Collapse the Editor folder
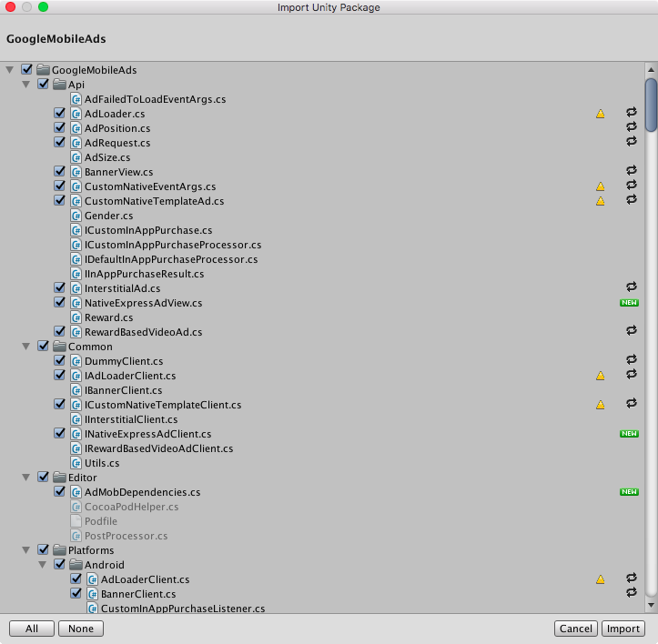Viewport: 658px width, 644px height. tap(26, 478)
